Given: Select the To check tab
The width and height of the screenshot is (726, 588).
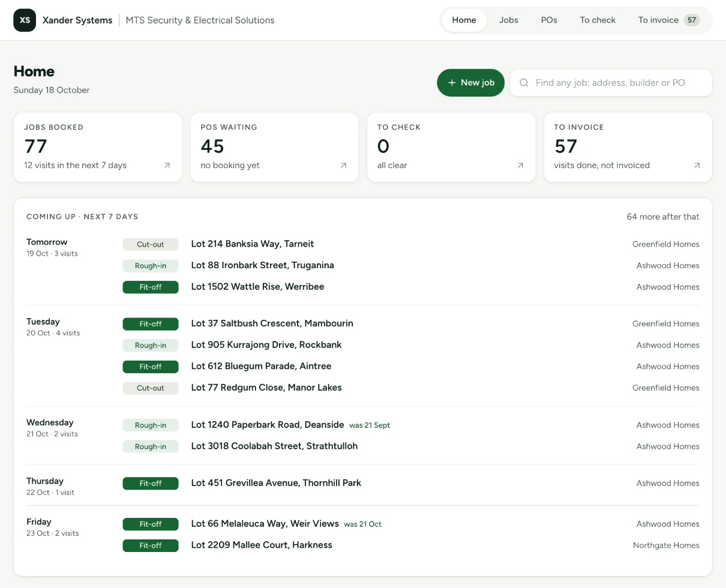Looking at the screenshot, I should [598, 20].
